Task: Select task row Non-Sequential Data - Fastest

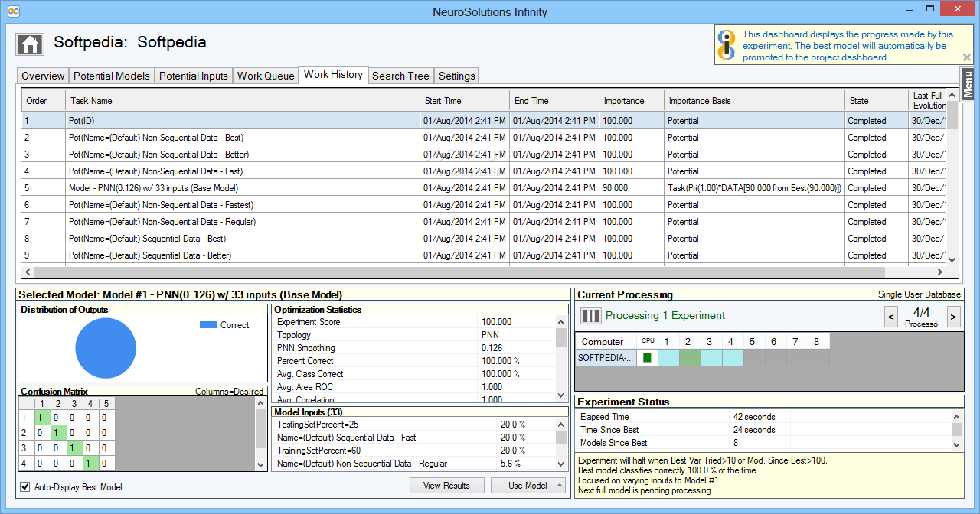Action: point(484,205)
